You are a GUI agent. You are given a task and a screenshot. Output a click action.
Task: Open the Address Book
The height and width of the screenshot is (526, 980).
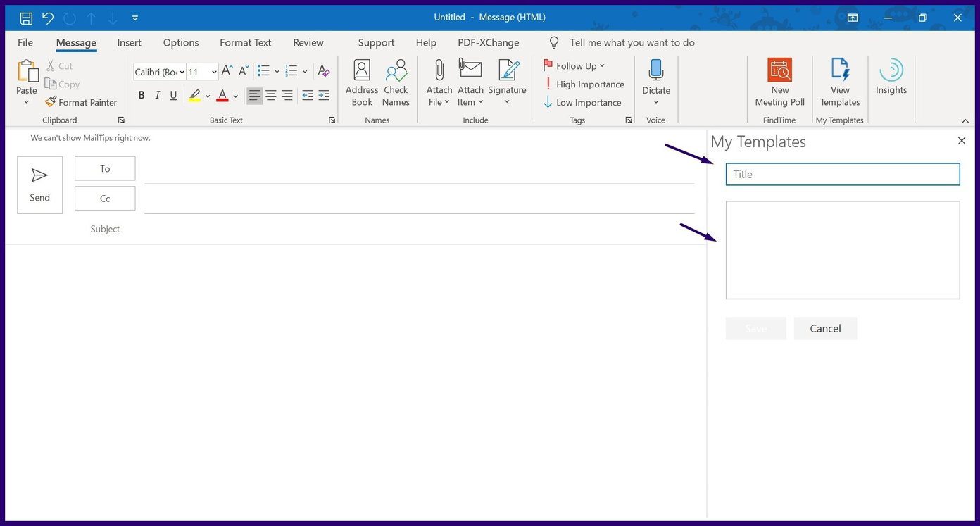362,83
